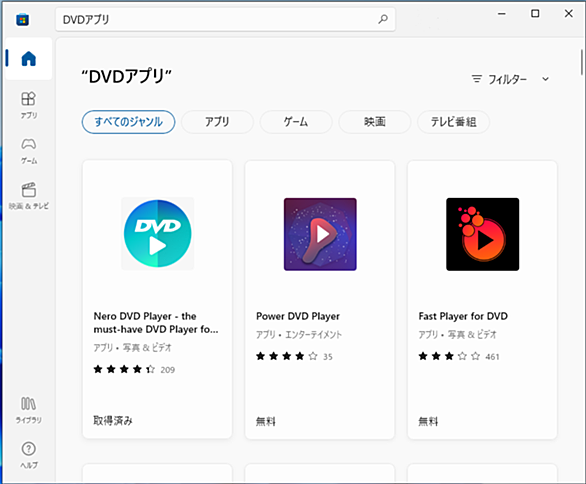Click the Power DVD Player app icon
The height and width of the screenshot is (484, 586).
tap(320, 234)
